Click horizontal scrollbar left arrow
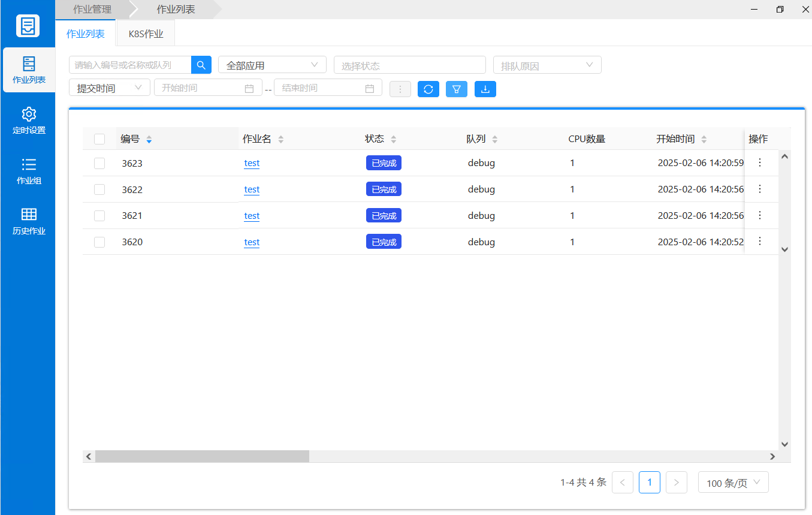This screenshot has width=812, height=515. point(89,456)
